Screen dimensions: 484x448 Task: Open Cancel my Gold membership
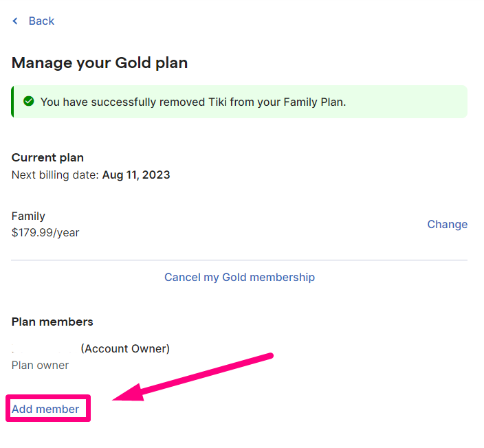pyautogui.click(x=239, y=277)
